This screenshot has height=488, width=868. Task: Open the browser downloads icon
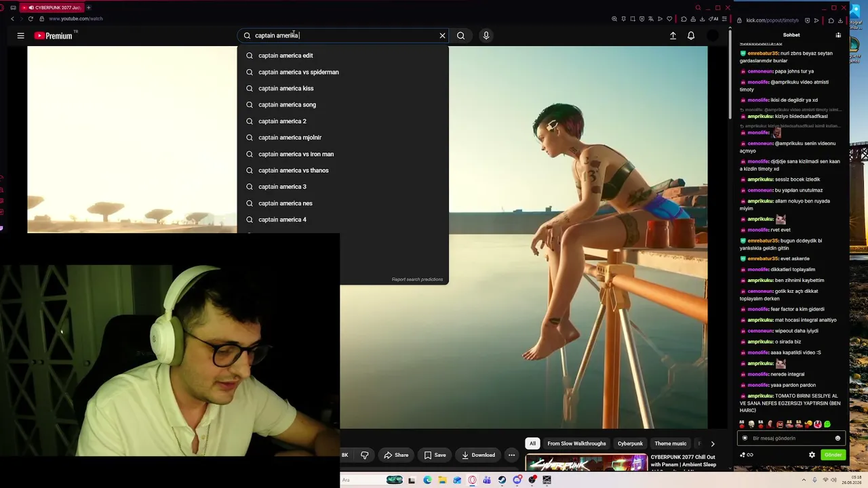[703, 19]
